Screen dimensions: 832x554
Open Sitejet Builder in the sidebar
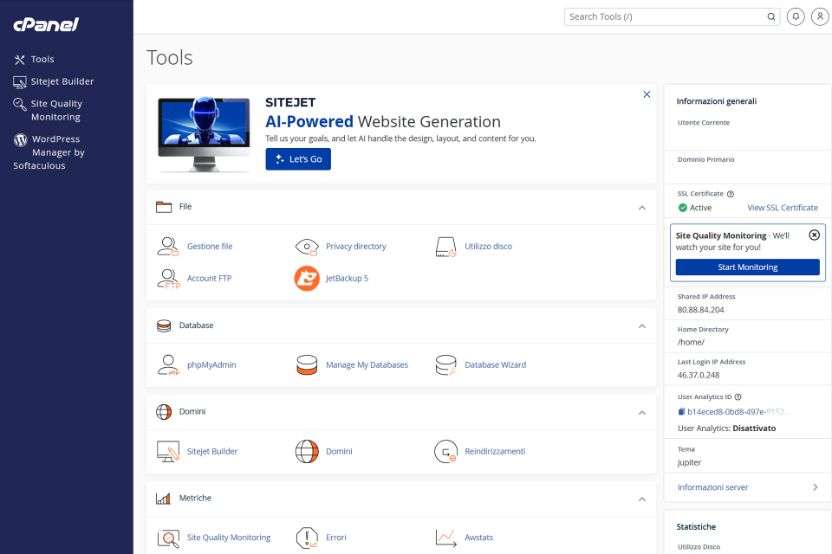[x=53, y=82]
